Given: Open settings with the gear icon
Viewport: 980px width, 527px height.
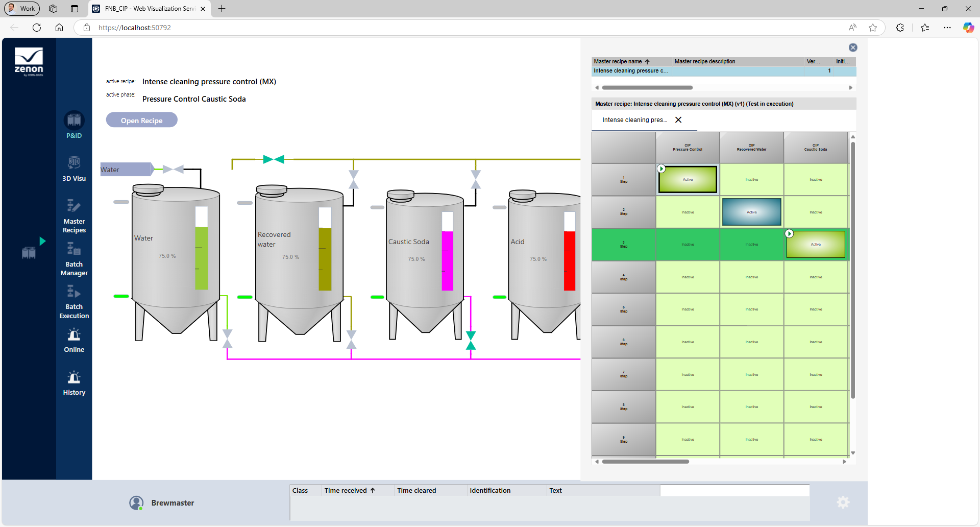Looking at the screenshot, I should click(x=843, y=502).
